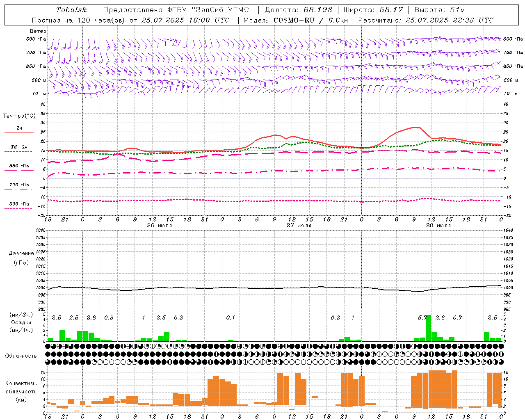Click the "(км)" unit under convective cloudiness
Image resolution: width=525 pixels, height=420 pixels.
21,399
